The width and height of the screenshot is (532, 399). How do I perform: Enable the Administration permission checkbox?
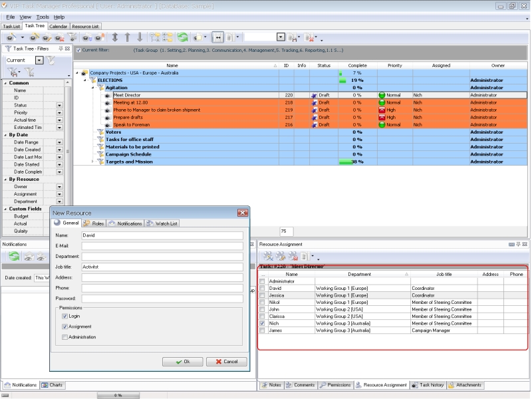pyautogui.click(x=65, y=337)
